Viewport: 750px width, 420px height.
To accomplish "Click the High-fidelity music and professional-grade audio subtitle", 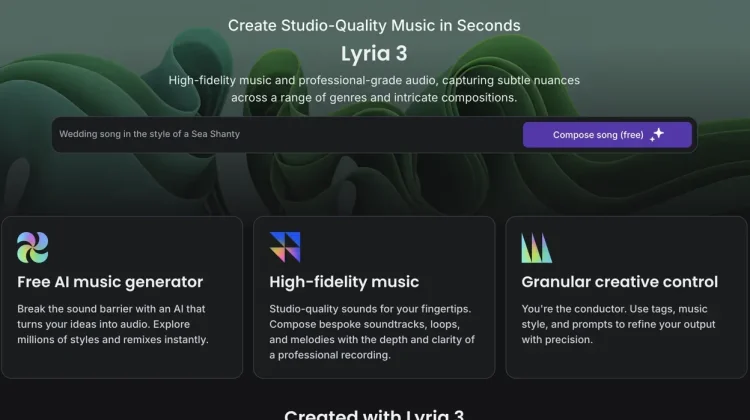I will click(x=374, y=89).
